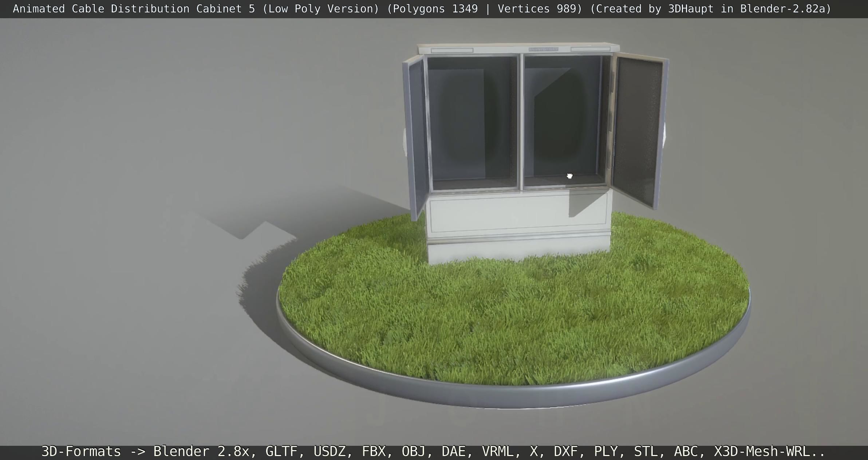The image size is (868, 460).
Task: Click the '3D-Formats -> Blender 2.8x' caption text
Action: coord(146,451)
